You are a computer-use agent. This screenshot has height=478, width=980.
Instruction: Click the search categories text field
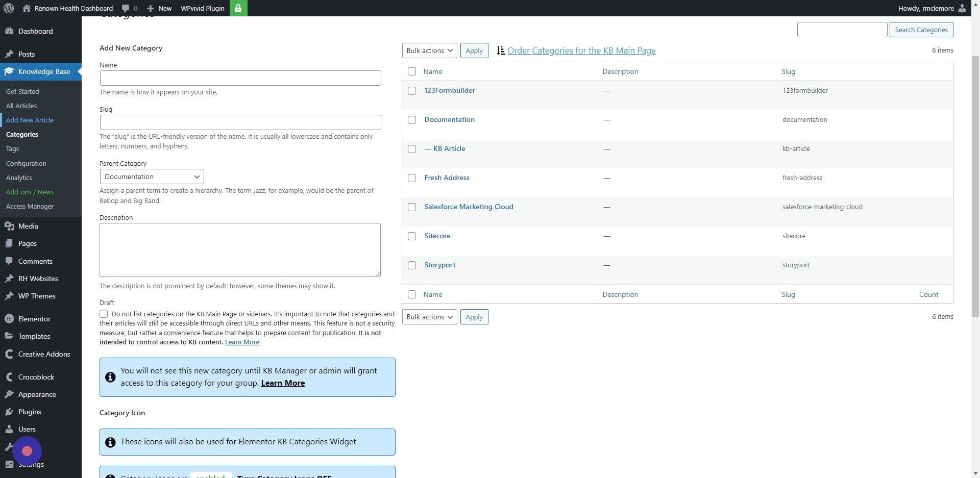(842, 30)
